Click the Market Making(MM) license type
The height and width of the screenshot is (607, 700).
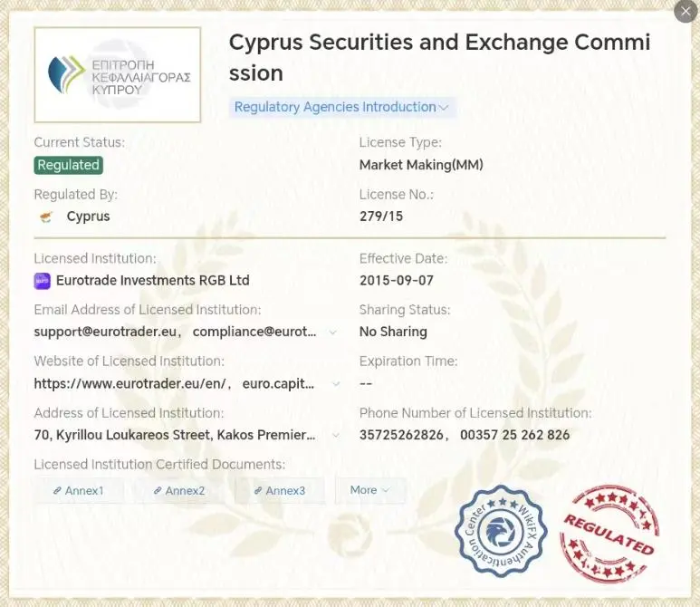pyautogui.click(x=421, y=165)
